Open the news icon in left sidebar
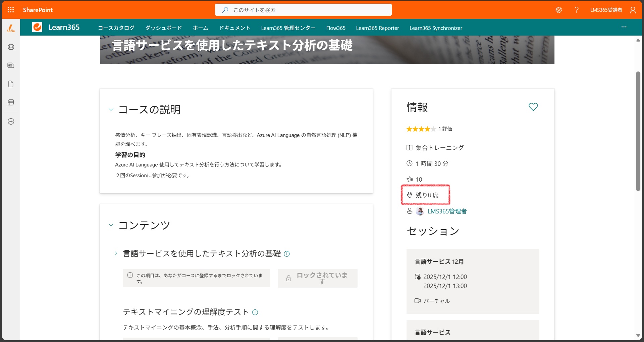The height and width of the screenshot is (342, 644). (x=11, y=65)
